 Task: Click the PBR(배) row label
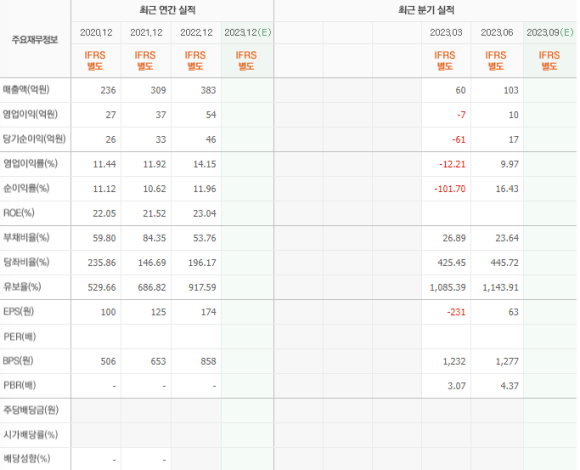pyautogui.click(x=19, y=386)
